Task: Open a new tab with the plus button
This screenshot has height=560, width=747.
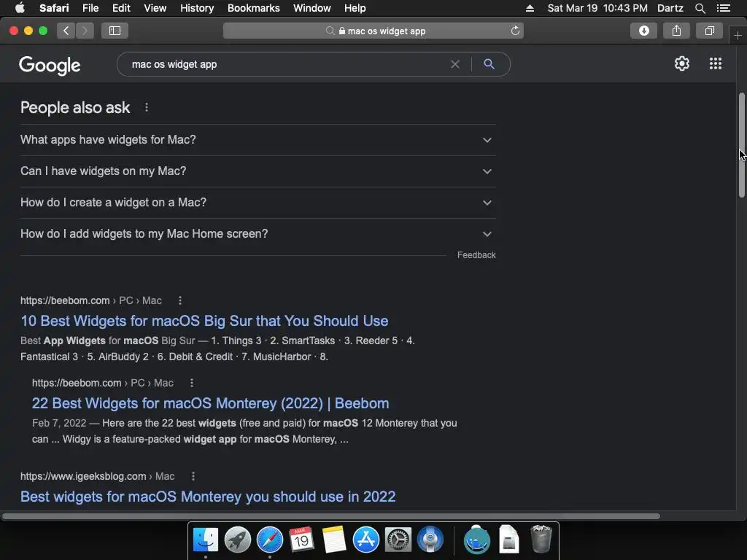Action: pyautogui.click(x=738, y=36)
